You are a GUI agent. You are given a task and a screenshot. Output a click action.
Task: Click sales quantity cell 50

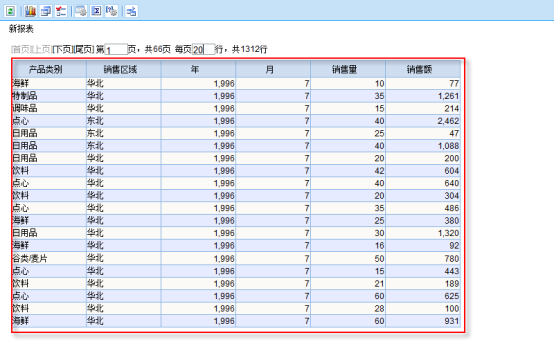point(348,259)
